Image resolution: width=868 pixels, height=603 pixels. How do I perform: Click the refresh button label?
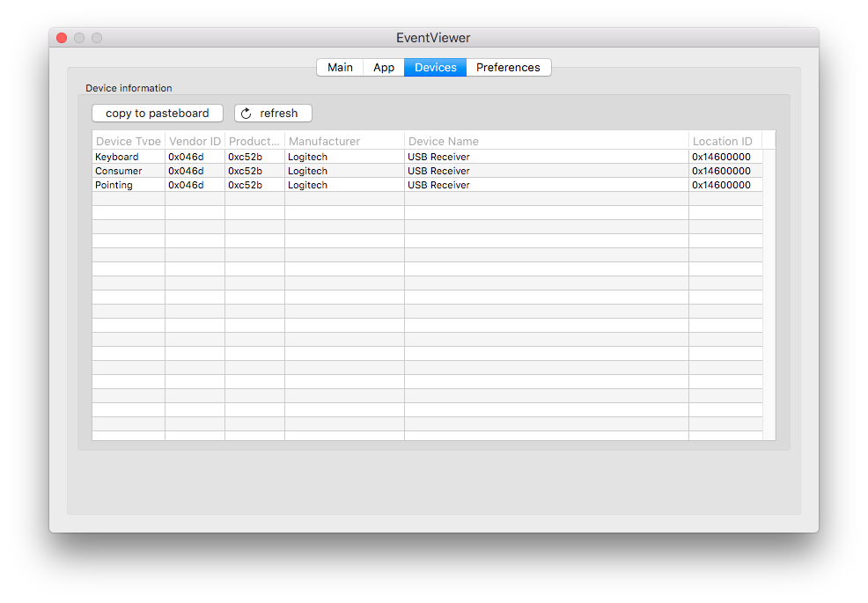pos(279,114)
